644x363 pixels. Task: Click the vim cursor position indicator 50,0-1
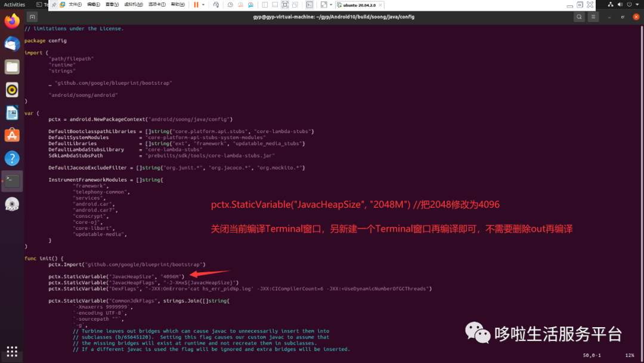tap(592, 355)
